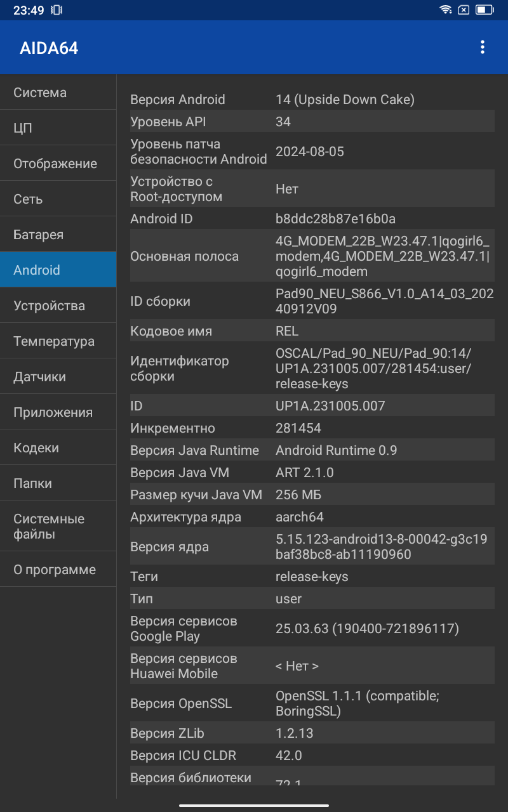This screenshot has width=508, height=812.
Task: Open the Система section
Action: [58, 93]
